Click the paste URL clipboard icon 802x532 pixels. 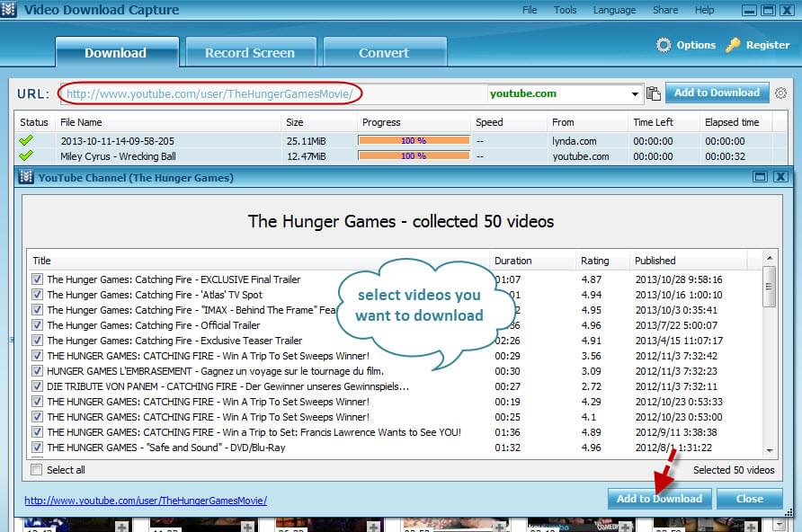[x=653, y=93]
